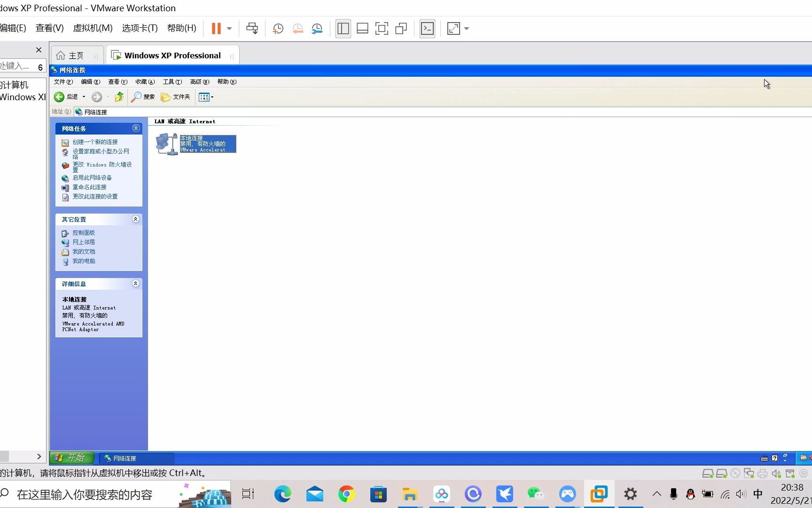
Task: Send Ctrl+Alt+Del to the virtual machine
Action: pos(252,29)
